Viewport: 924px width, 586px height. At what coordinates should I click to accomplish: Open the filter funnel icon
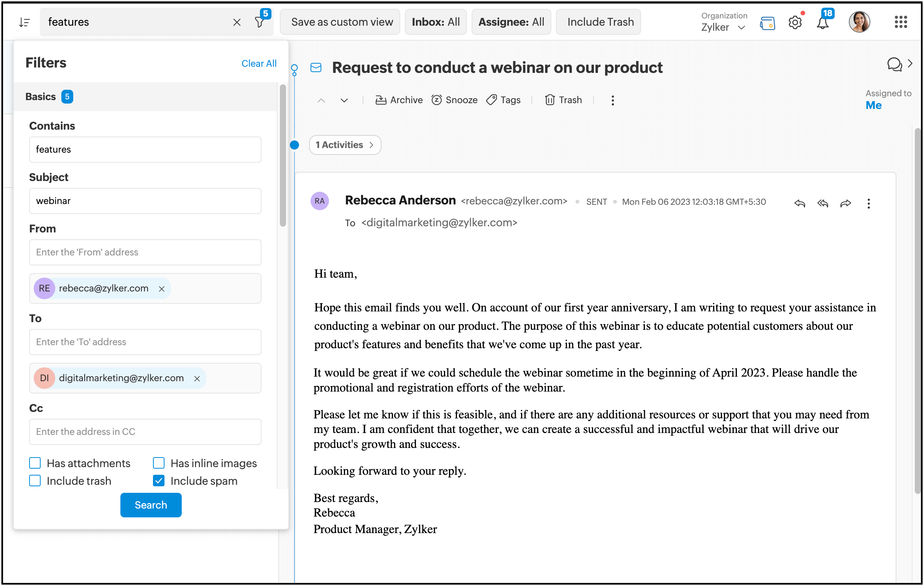tap(260, 22)
